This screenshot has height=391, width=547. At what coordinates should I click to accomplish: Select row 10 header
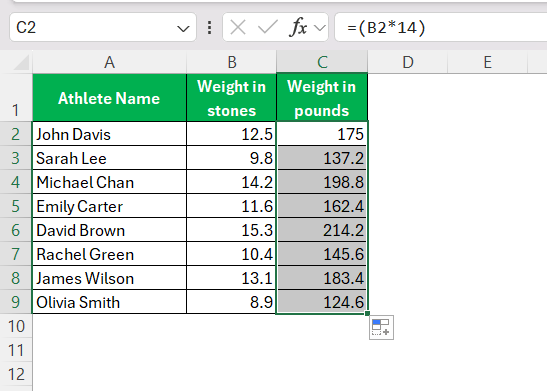(16, 326)
